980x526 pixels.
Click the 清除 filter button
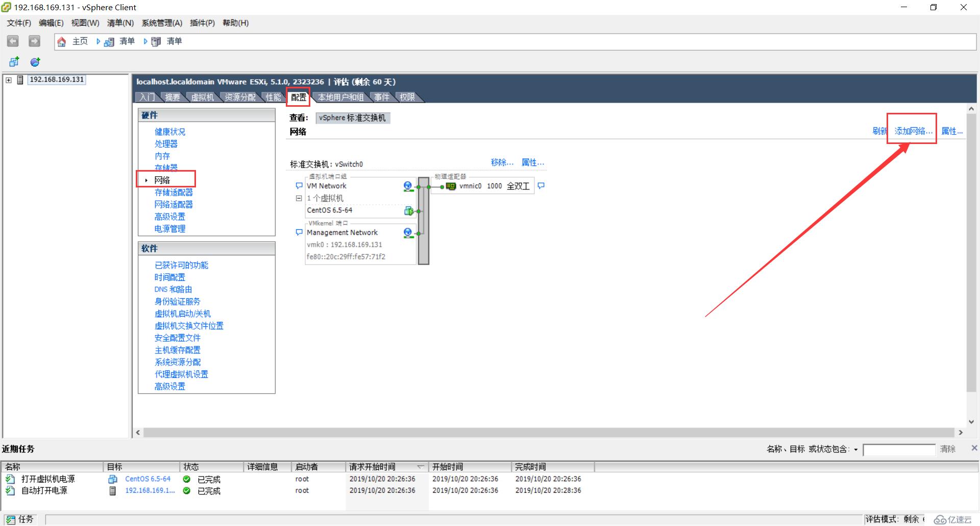point(948,449)
